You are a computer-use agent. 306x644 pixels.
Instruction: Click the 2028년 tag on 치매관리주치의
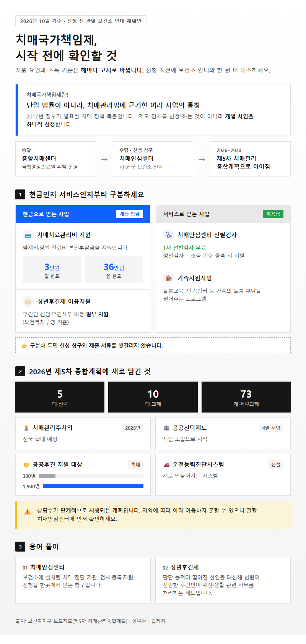(133, 428)
